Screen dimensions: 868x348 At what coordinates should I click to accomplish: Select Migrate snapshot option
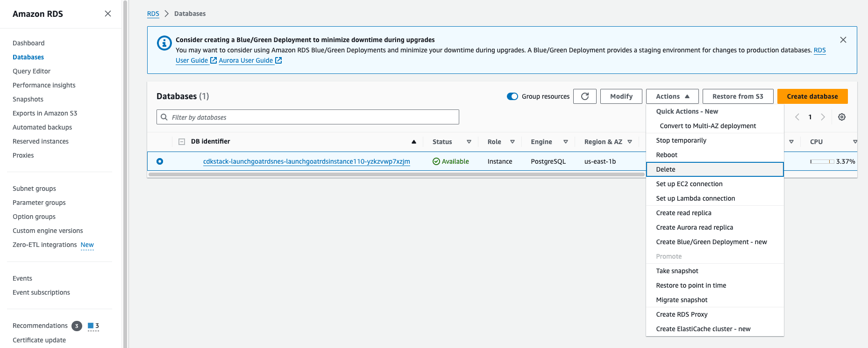715,300
